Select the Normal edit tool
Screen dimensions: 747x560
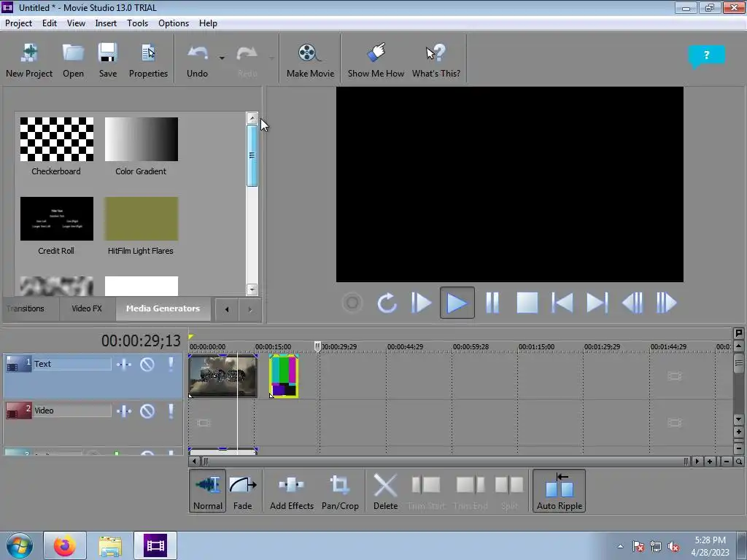click(208, 491)
